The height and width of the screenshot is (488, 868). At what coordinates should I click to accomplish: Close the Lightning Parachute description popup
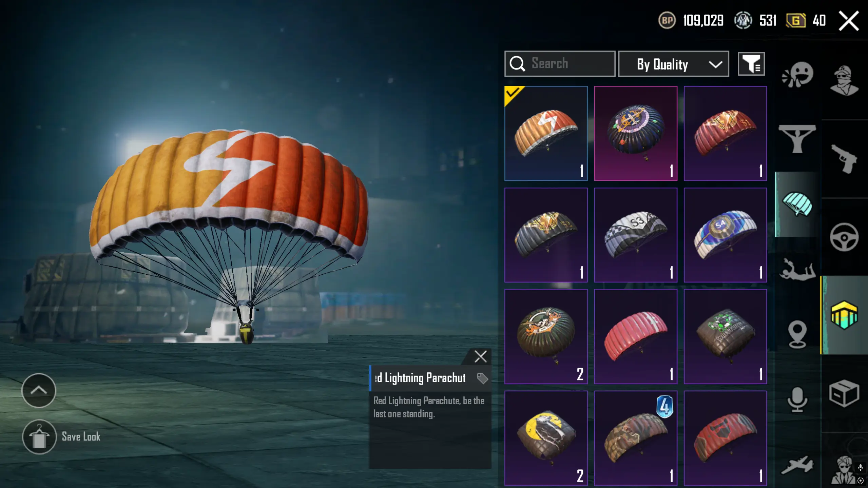point(480,356)
